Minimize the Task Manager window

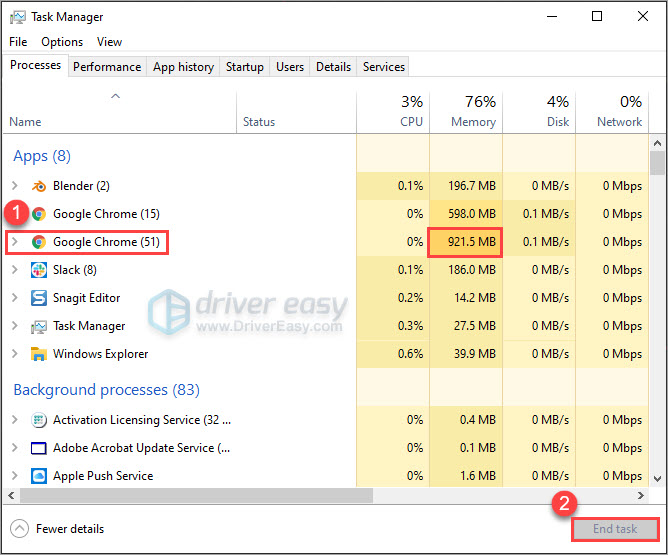pyautogui.click(x=552, y=17)
